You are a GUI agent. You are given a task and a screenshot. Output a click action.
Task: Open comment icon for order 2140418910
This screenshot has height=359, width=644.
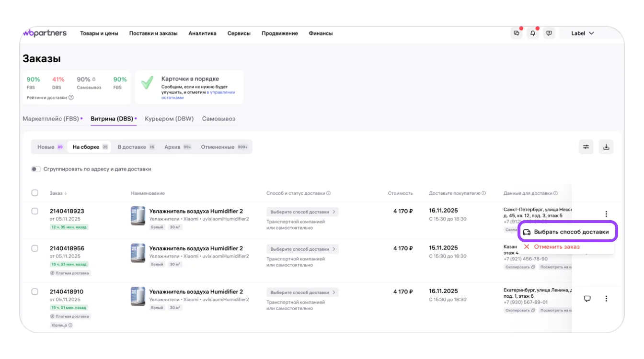click(x=587, y=299)
